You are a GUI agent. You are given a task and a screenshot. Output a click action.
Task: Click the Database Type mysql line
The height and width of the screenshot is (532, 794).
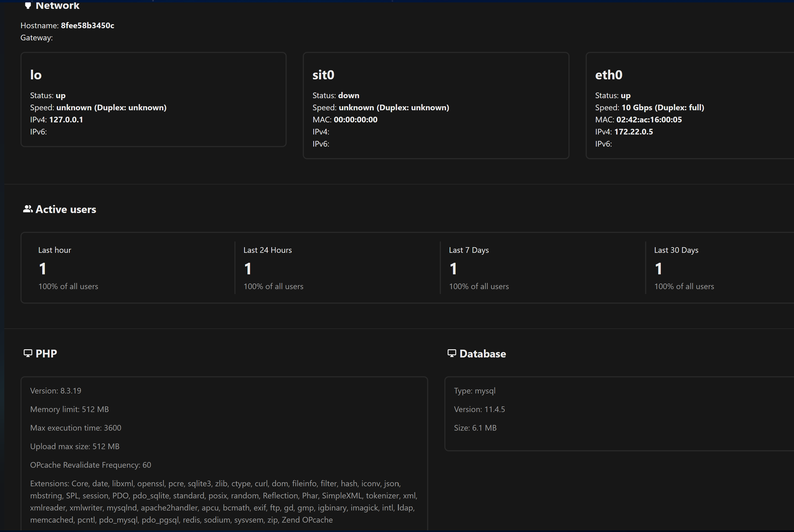click(x=475, y=391)
